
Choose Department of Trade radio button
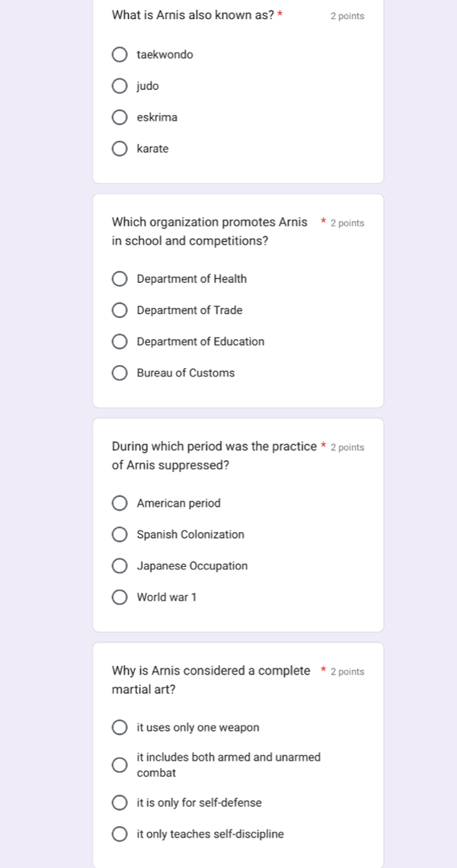pos(120,311)
